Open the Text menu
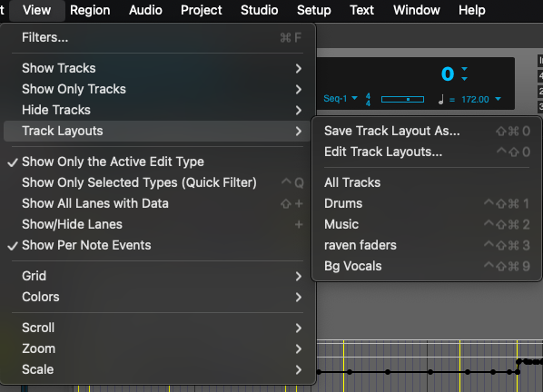Screen dimensions: 543x392 tap(362, 10)
